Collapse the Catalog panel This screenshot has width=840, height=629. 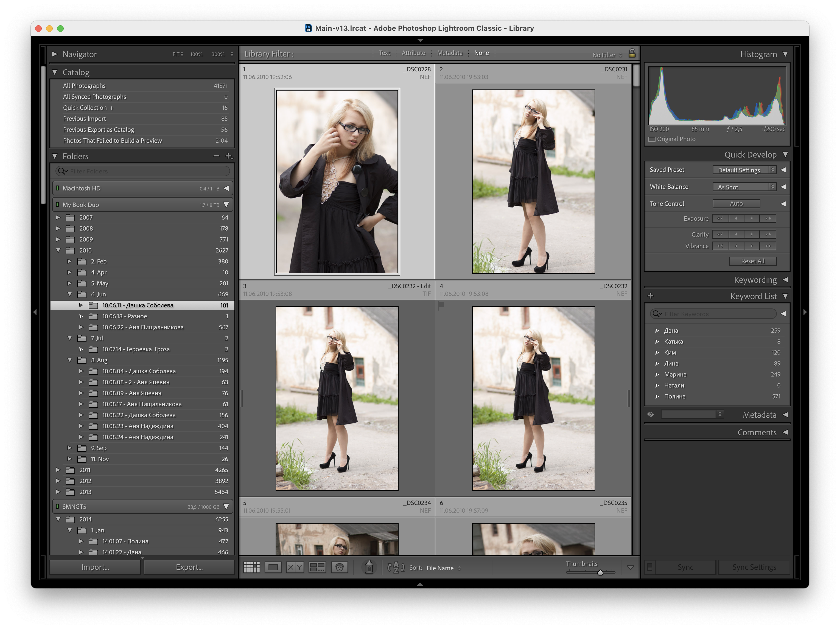[x=54, y=72]
